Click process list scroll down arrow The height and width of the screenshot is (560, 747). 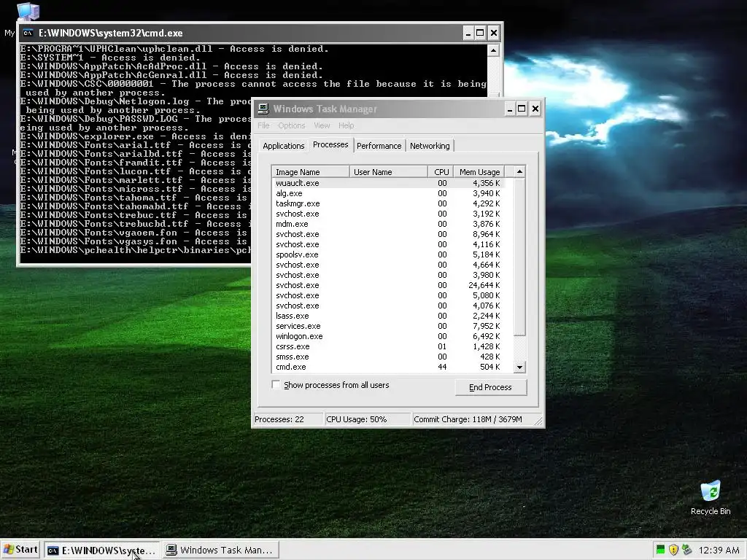pyautogui.click(x=519, y=367)
